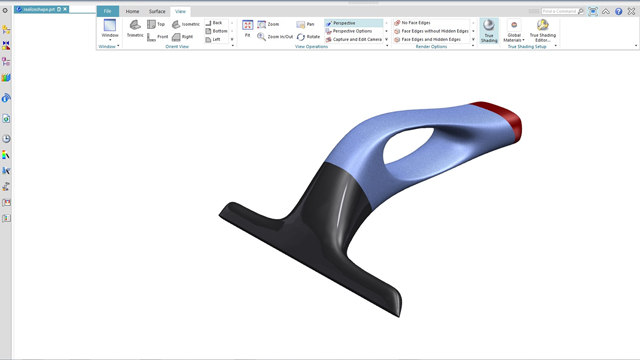Screen dimensions: 640x360
Task: Activate the Zoom tool
Action: [268, 24]
